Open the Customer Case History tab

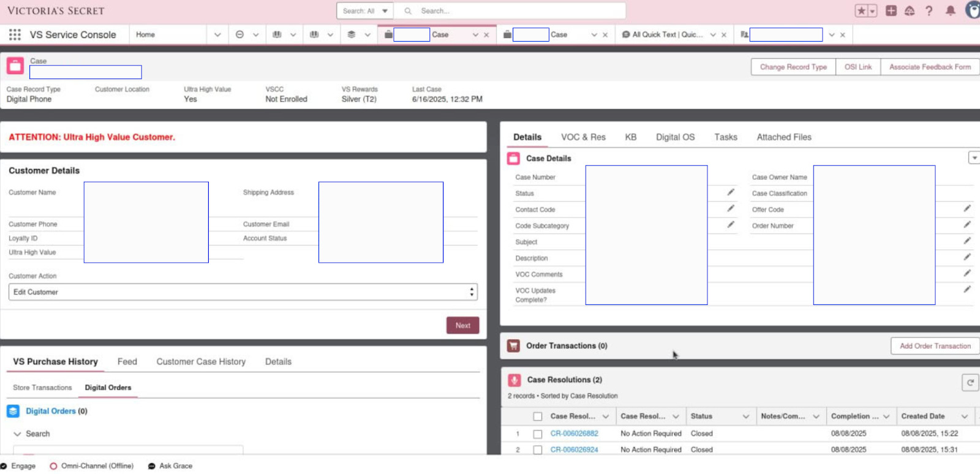[200, 362]
